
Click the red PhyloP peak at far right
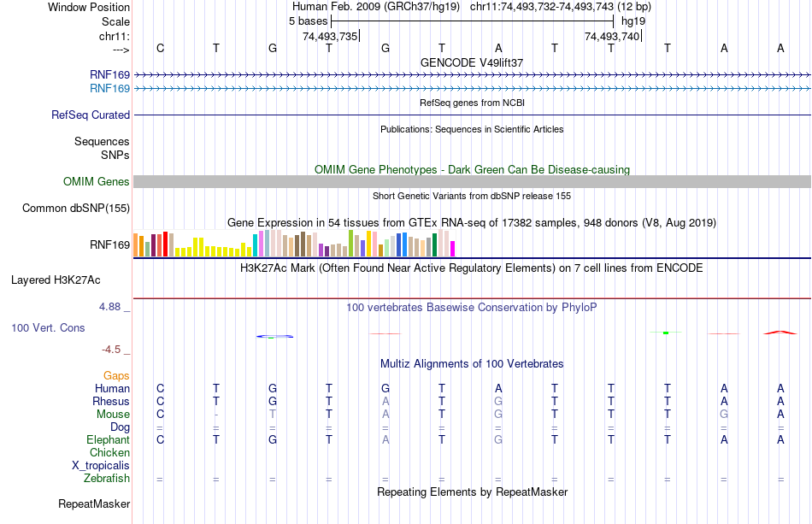tap(780, 333)
